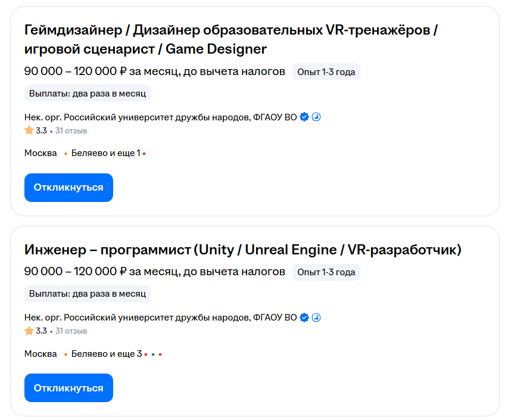Click the star rating icon under first company name

click(x=28, y=130)
